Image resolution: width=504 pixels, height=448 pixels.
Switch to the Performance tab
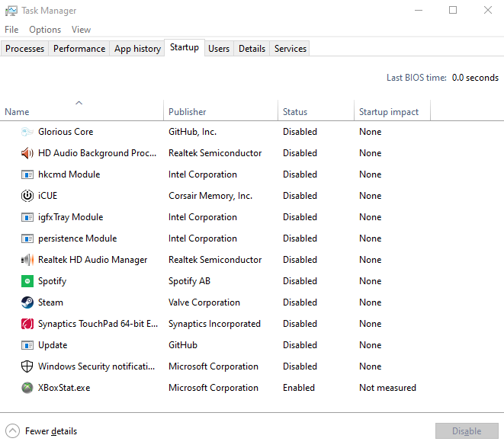pos(79,49)
